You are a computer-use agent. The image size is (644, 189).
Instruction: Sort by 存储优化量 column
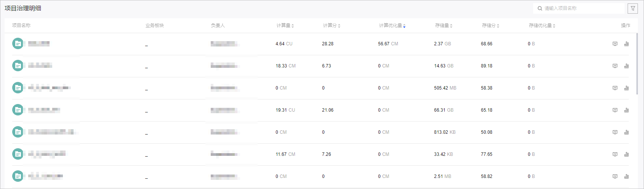pyautogui.click(x=554, y=26)
